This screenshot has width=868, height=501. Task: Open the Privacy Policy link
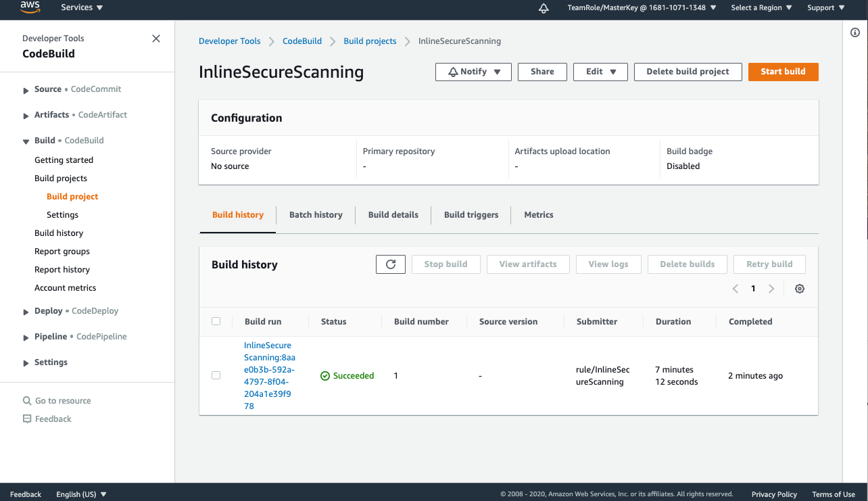click(x=774, y=494)
